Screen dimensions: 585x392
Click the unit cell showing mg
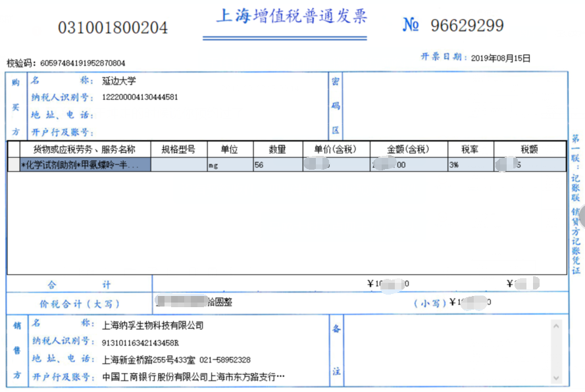coord(229,165)
